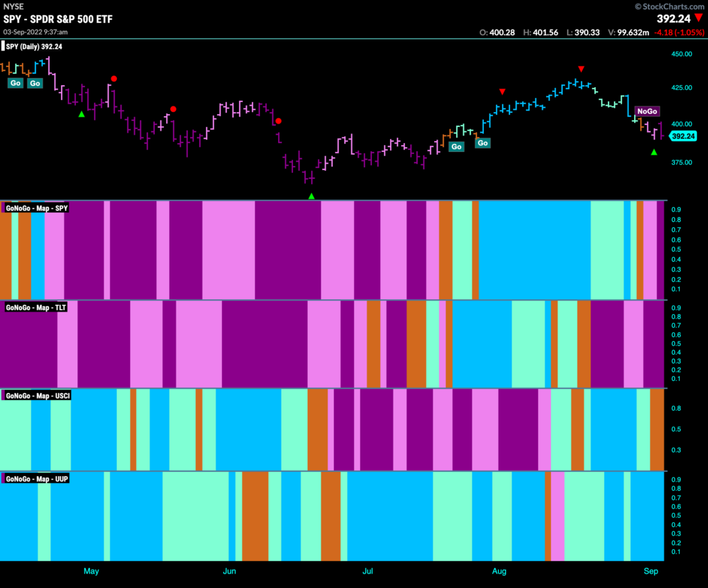The height and width of the screenshot is (588, 708).
Task: Select the GoNoGo - Map - SPY panel label
Action: pyautogui.click(x=36, y=208)
